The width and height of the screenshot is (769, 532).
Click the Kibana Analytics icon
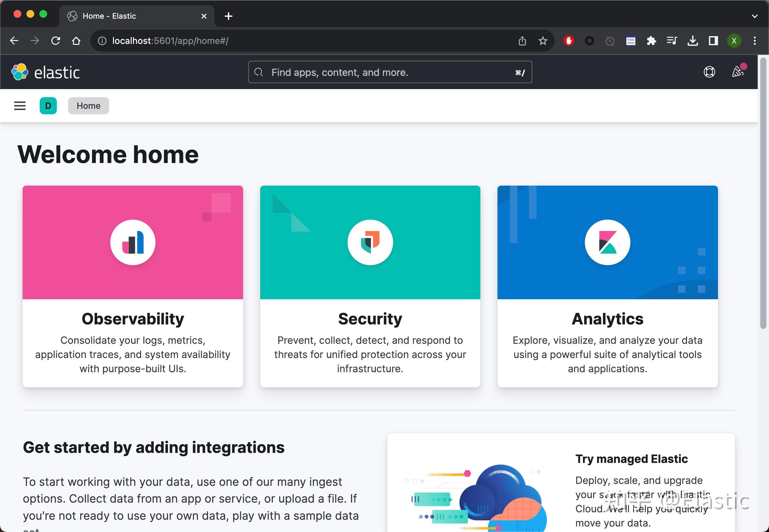(x=607, y=242)
